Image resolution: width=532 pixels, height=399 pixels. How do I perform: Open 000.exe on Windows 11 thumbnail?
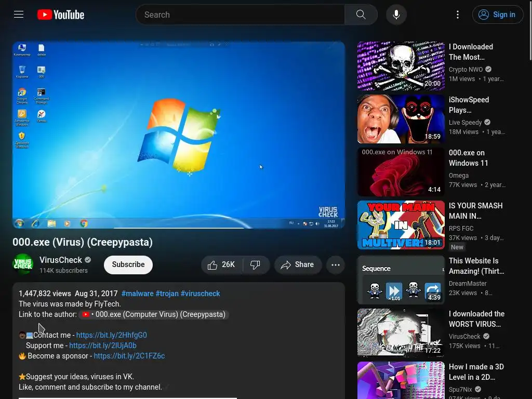[x=401, y=171]
